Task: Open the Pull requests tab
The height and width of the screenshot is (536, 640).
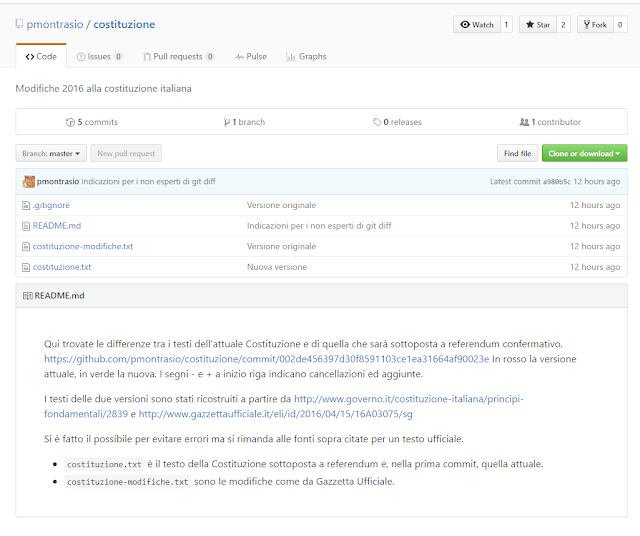Action: pos(178,56)
